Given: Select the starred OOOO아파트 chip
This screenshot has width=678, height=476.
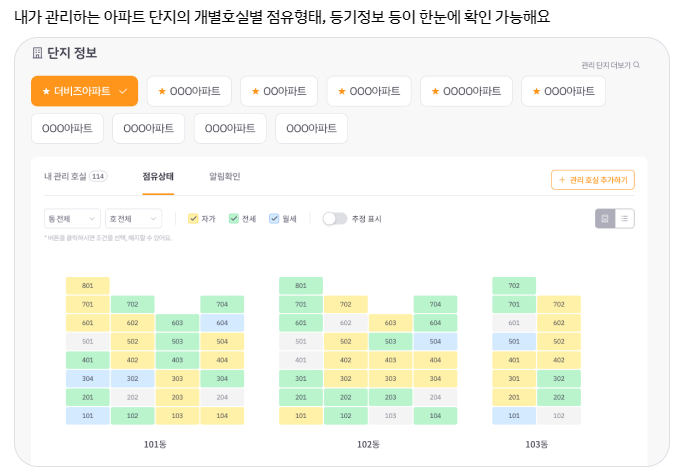Looking at the screenshot, I should pos(466,91).
